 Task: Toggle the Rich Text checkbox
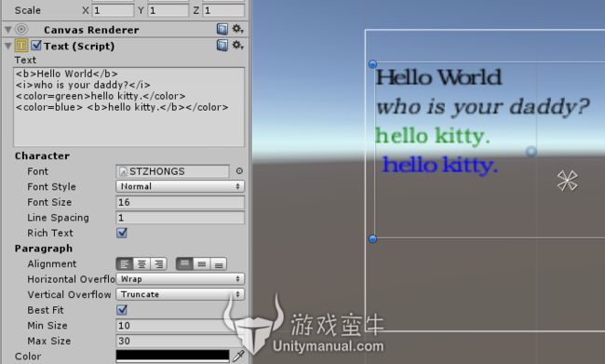coord(122,233)
